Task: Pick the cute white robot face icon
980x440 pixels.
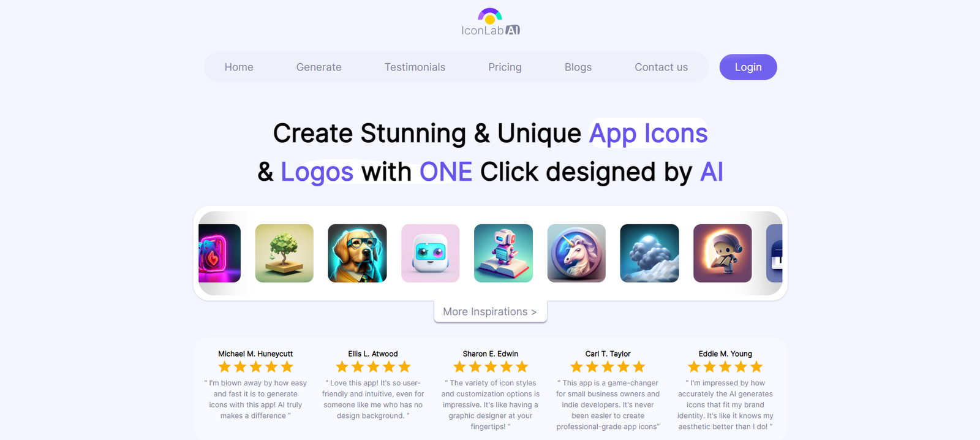Action: [430, 253]
